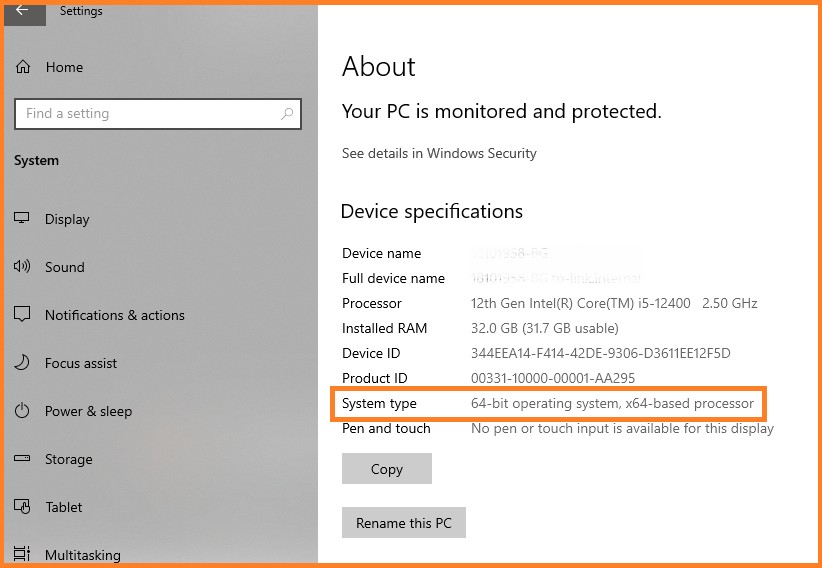
Task: Go to Power & sleep settings
Action: coord(88,411)
